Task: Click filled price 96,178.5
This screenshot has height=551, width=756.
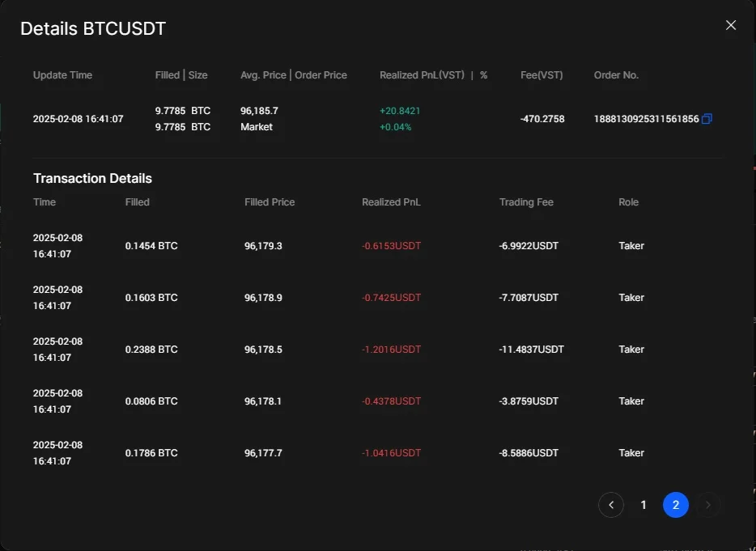Action: point(263,350)
